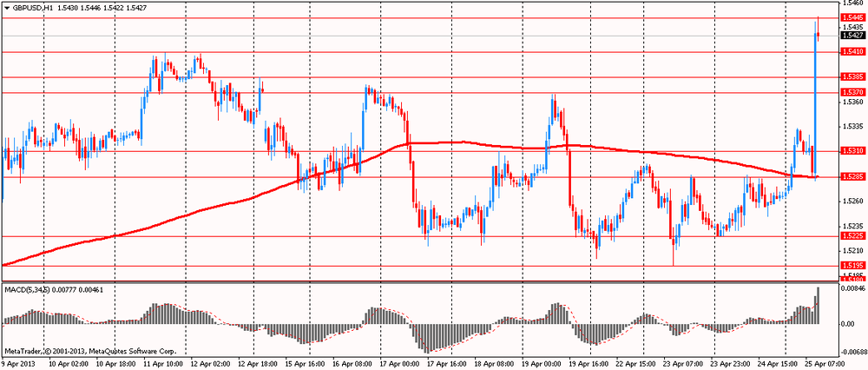Click the 9 Apr 2013 date label
This screenshot has height=370, width=868.
coord(20,365)
